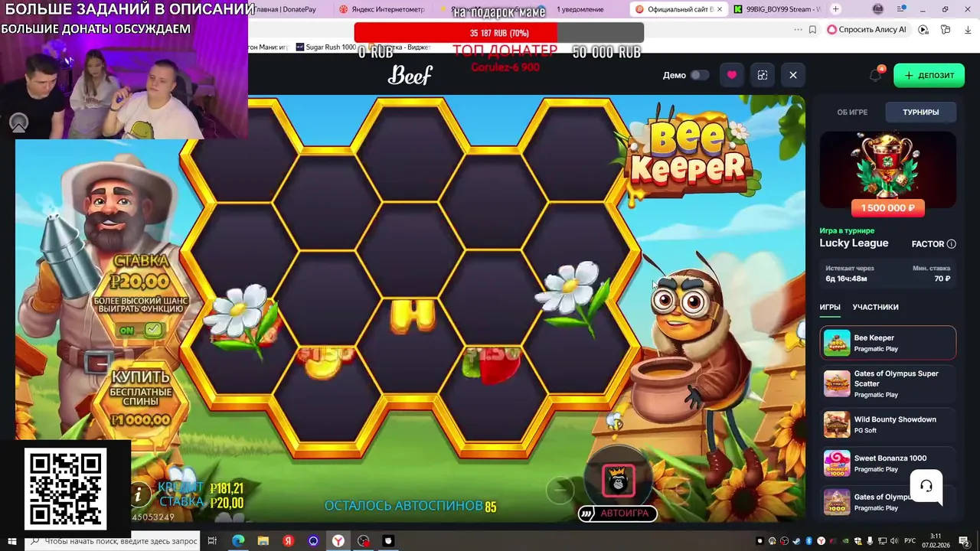
Task: Open Yandex Browser in the taskbar
Action: coord(338,541)
